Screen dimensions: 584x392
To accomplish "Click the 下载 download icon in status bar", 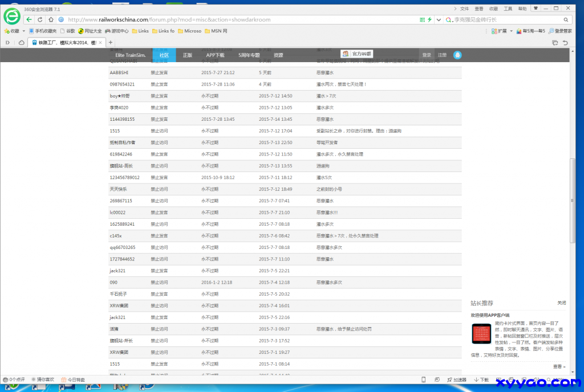I will tap(481, 379).
